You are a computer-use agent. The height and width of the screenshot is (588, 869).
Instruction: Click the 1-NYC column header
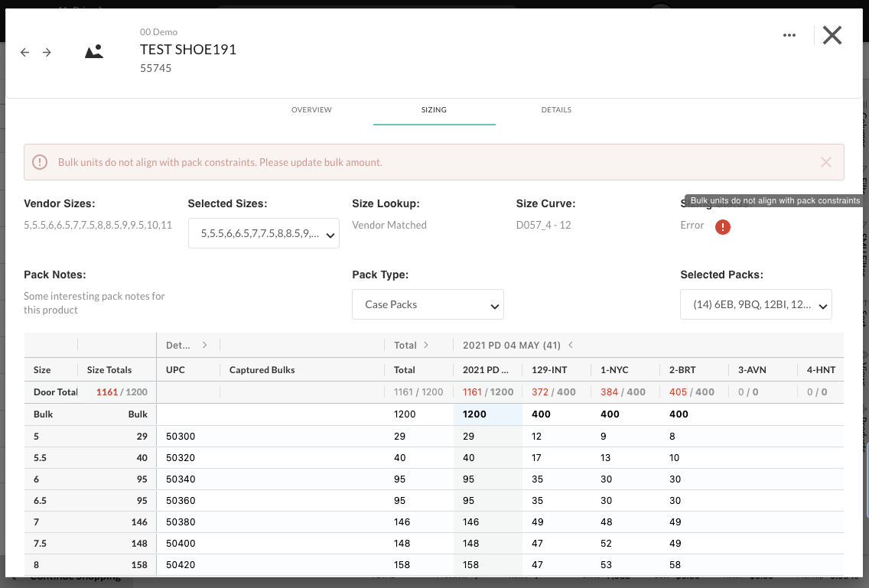pyautogui.click(x=614, y=370)
